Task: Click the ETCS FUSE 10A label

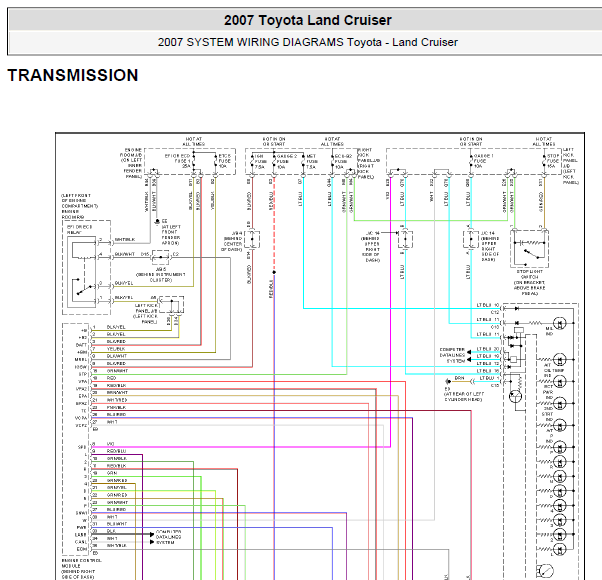Action: click(225, 161)
